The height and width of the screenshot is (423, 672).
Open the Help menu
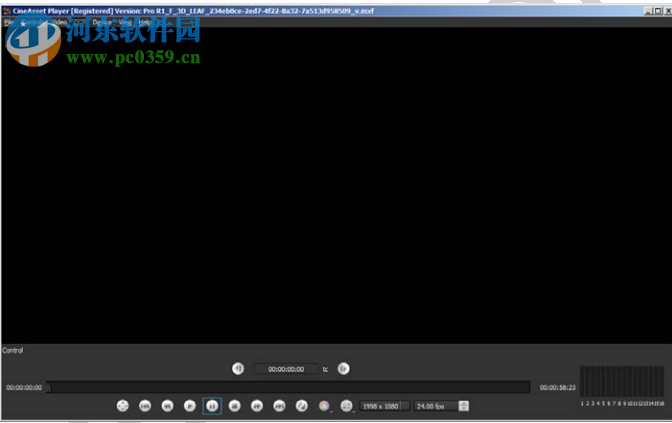point(144,22)
